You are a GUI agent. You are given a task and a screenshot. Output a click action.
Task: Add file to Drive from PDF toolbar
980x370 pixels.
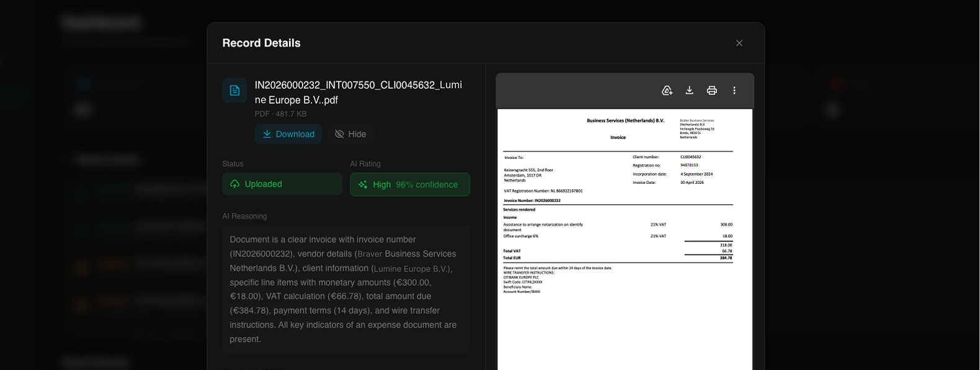[667, 91]
